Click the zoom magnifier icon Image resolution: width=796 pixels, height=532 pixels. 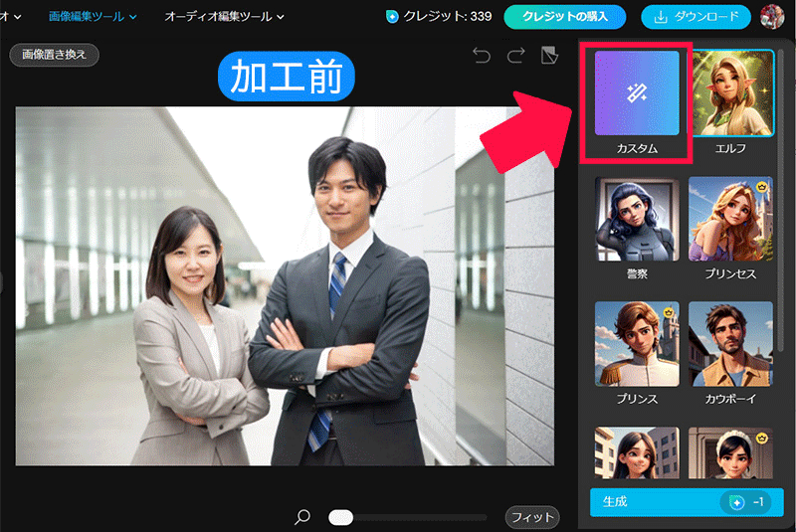coord(302,517)
